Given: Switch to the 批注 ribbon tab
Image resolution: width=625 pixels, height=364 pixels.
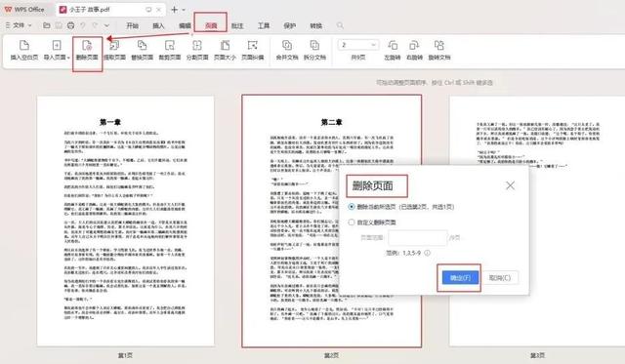Looking at the screenshot, I should 237,26.
